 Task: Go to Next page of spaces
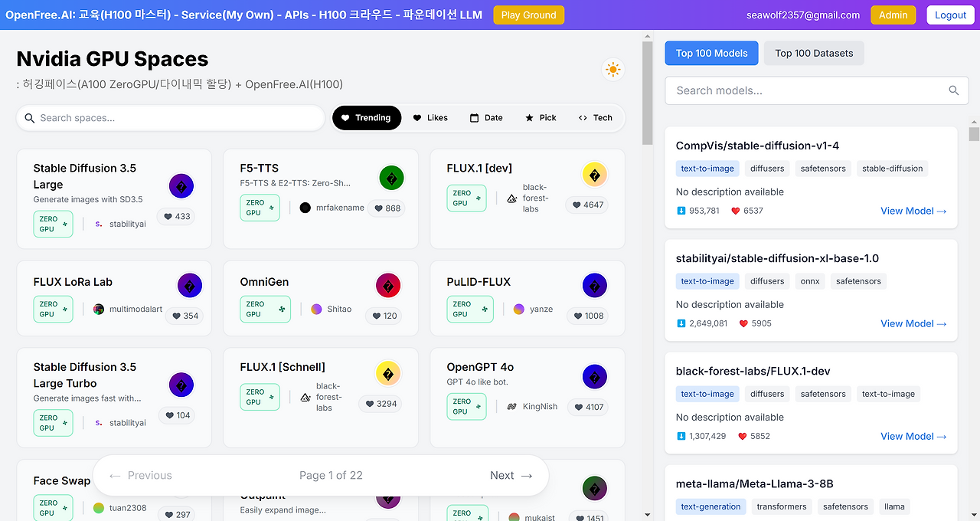click(511, 476)
